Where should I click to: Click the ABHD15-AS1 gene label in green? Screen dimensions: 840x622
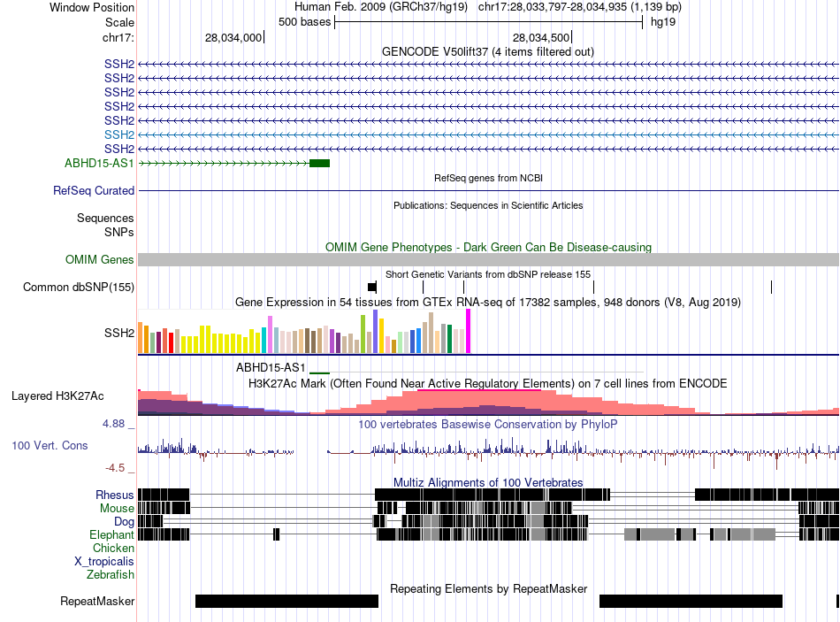(99, 163)
